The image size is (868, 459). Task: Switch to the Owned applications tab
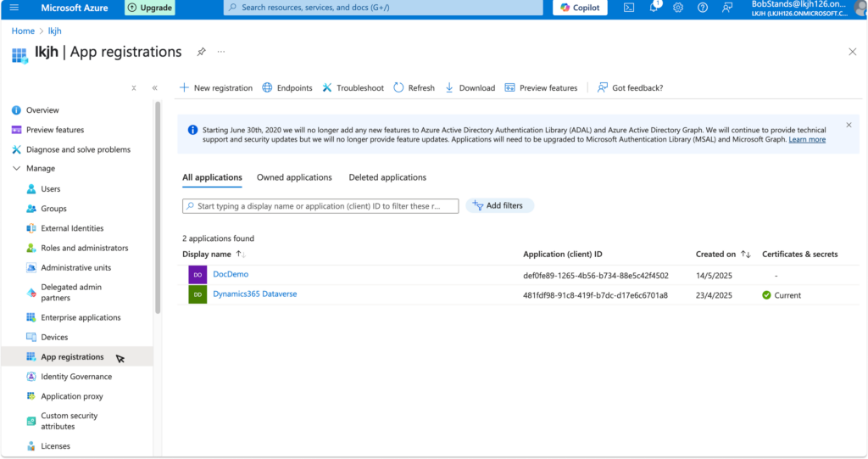click(x=294, y=177)
